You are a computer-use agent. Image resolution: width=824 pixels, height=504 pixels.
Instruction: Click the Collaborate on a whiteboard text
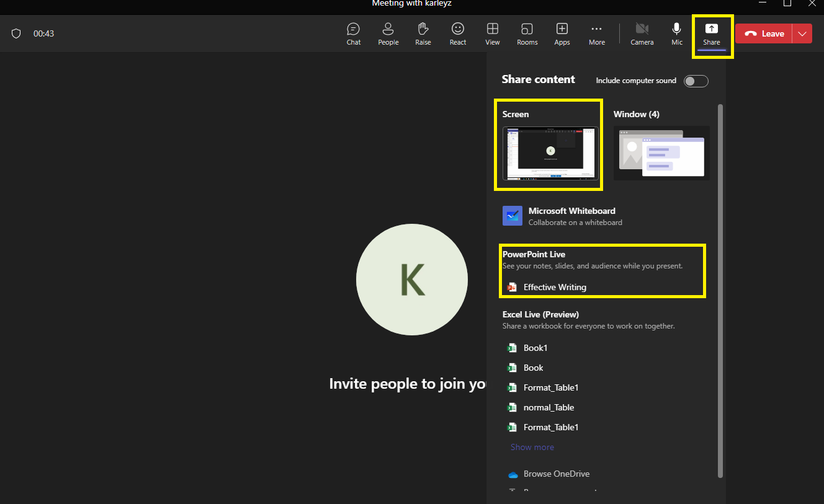575,222
